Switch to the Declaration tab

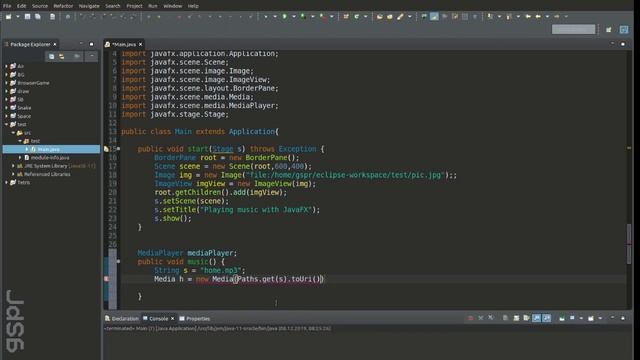tap(122, 318)
